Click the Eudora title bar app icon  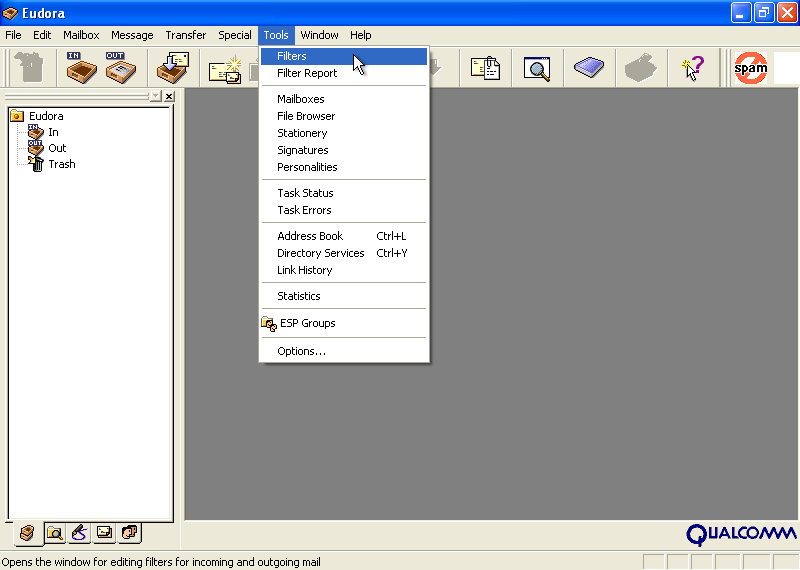click(10, 13)
